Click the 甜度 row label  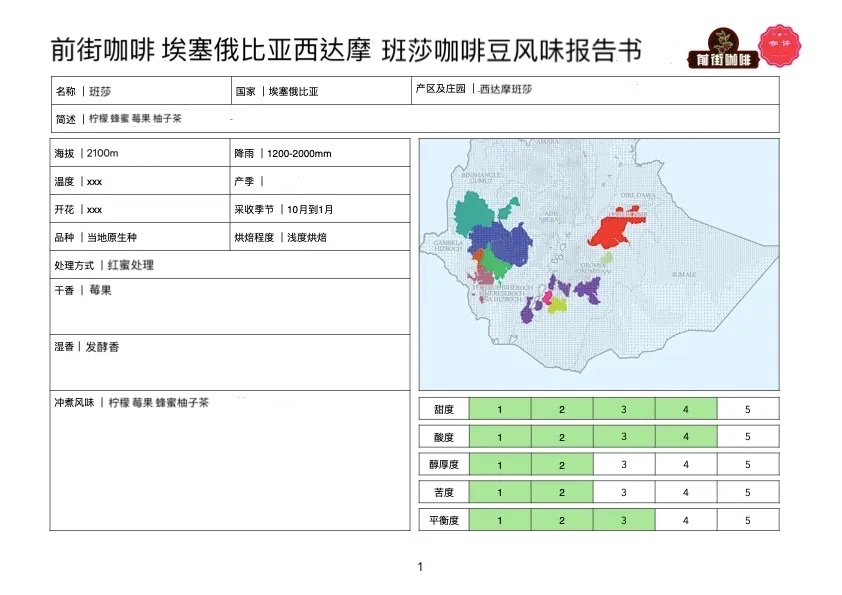[444, 409]
